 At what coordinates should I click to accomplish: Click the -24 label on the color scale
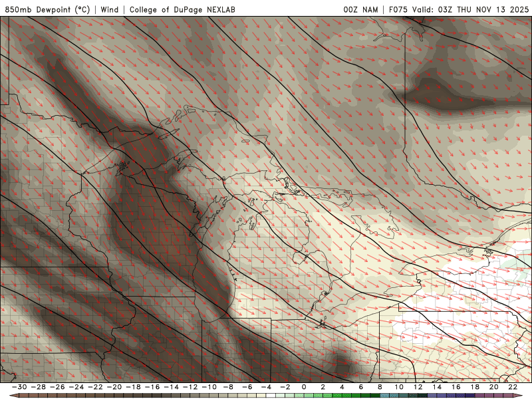pos(76,387)
